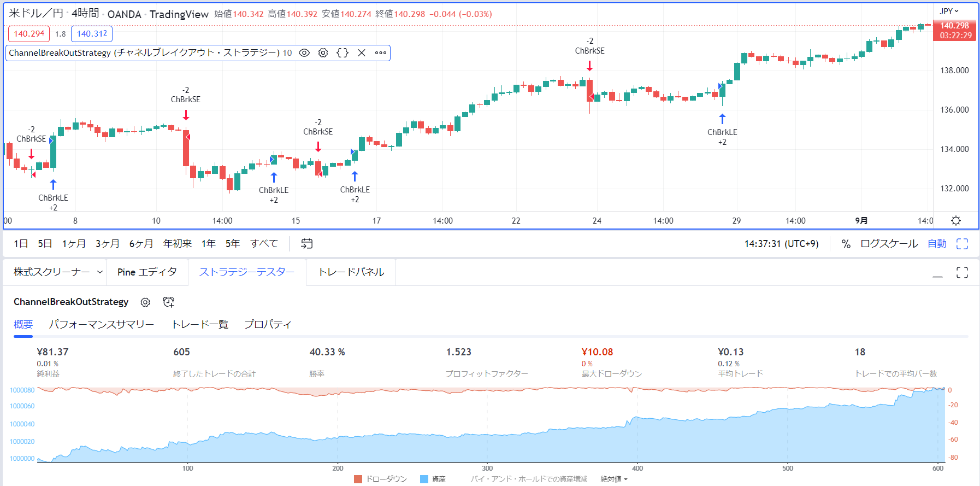The image size is (980, 486).
Task: Click the 9月 label on time axis
Action: pyautogui.click(x=861, y=221)
